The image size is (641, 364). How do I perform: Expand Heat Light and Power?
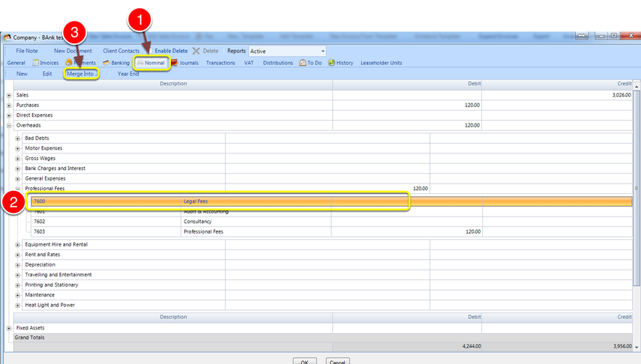tap(17, 305)
